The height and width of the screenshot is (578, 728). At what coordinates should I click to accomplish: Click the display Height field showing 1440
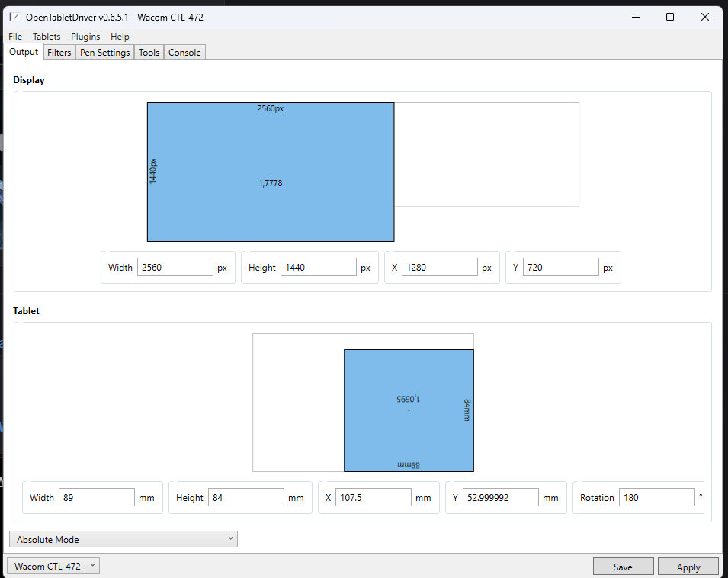click(319, 268)
